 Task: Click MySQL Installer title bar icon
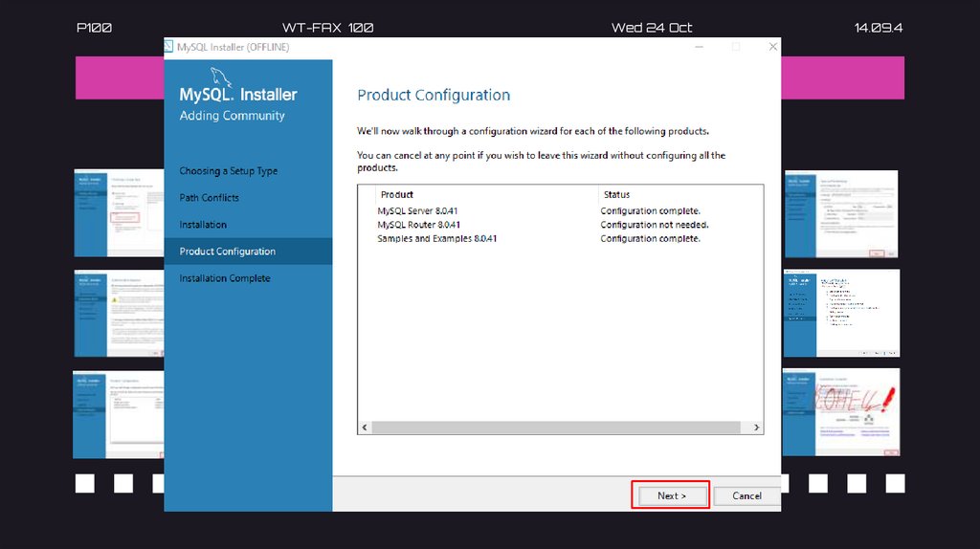point(168,47)
